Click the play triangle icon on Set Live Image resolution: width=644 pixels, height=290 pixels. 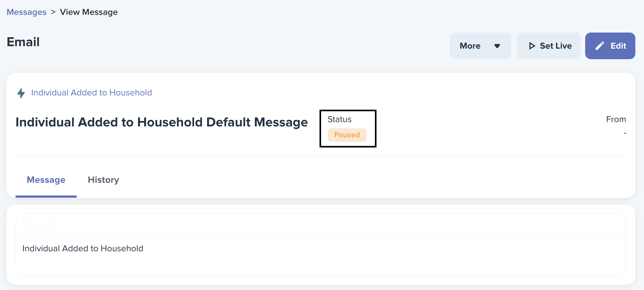click(x=532, y=46)
